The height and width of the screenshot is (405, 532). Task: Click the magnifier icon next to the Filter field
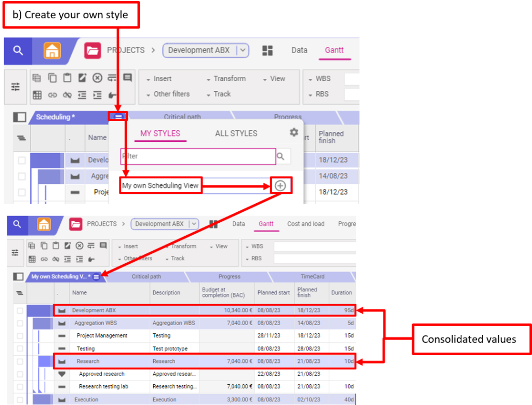pos(281,156)
